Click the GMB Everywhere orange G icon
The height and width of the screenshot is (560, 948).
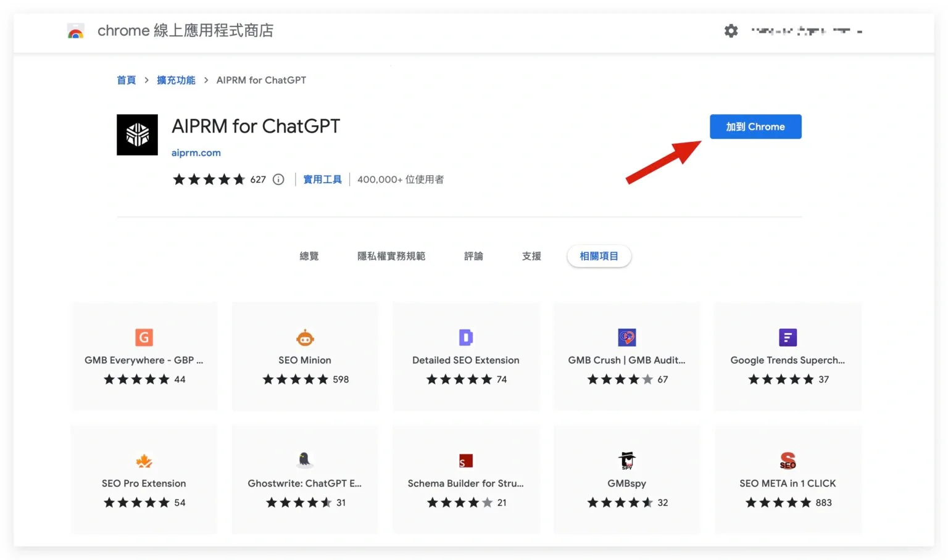[144, 337]
